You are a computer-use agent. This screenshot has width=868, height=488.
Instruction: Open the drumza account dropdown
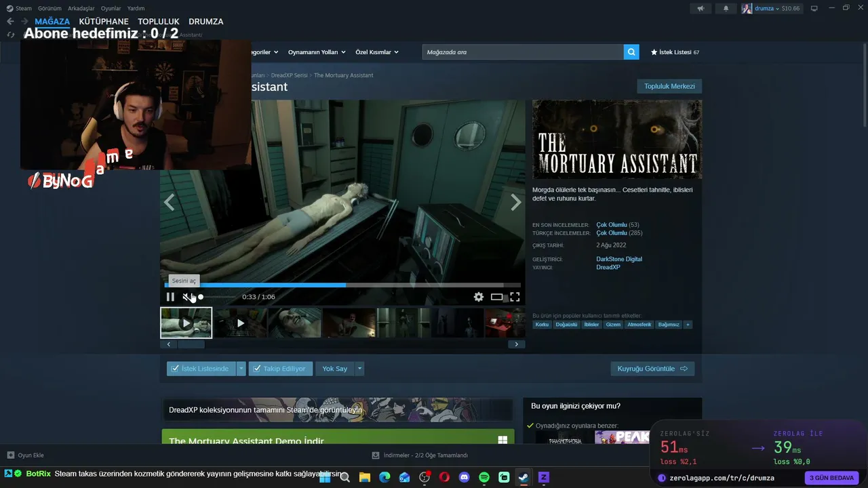[771, 8]
